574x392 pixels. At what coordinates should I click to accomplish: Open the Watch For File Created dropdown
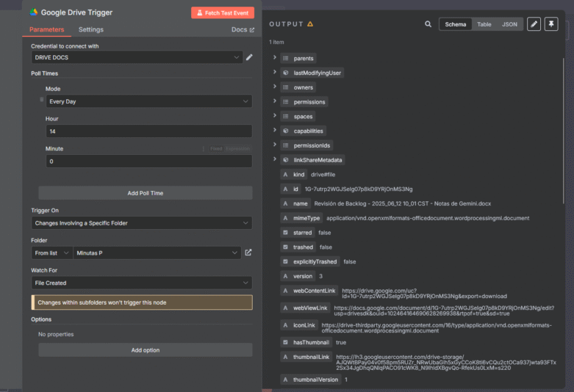(141, 283)
